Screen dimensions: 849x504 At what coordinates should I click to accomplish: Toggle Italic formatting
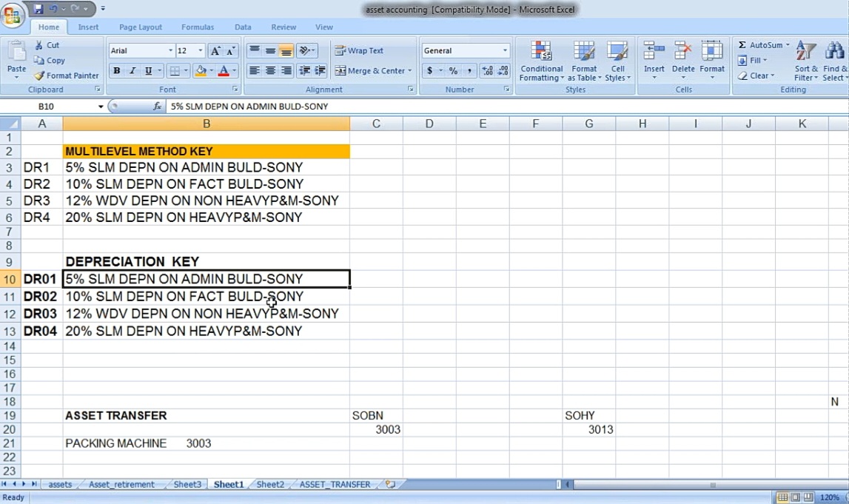pos(132,71)
